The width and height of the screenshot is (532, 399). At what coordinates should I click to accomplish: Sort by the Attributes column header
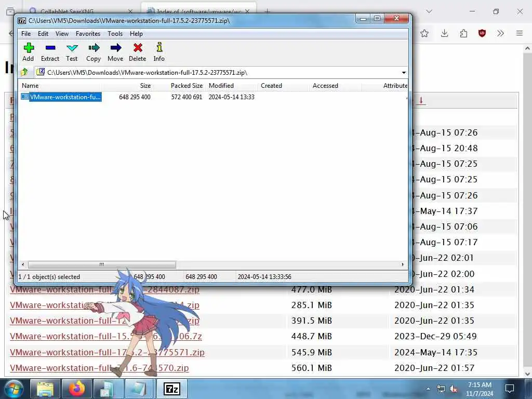[x=385, y=86]
